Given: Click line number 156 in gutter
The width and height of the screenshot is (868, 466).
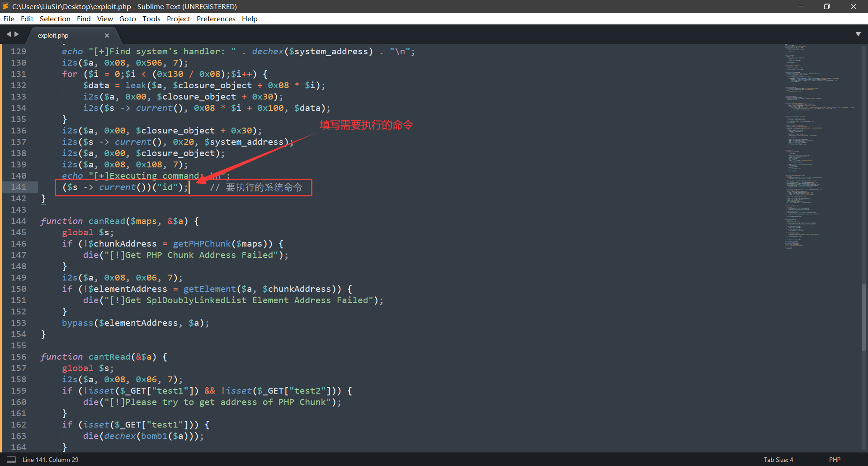Looking at the screenshot, I should tap(19, 357).
